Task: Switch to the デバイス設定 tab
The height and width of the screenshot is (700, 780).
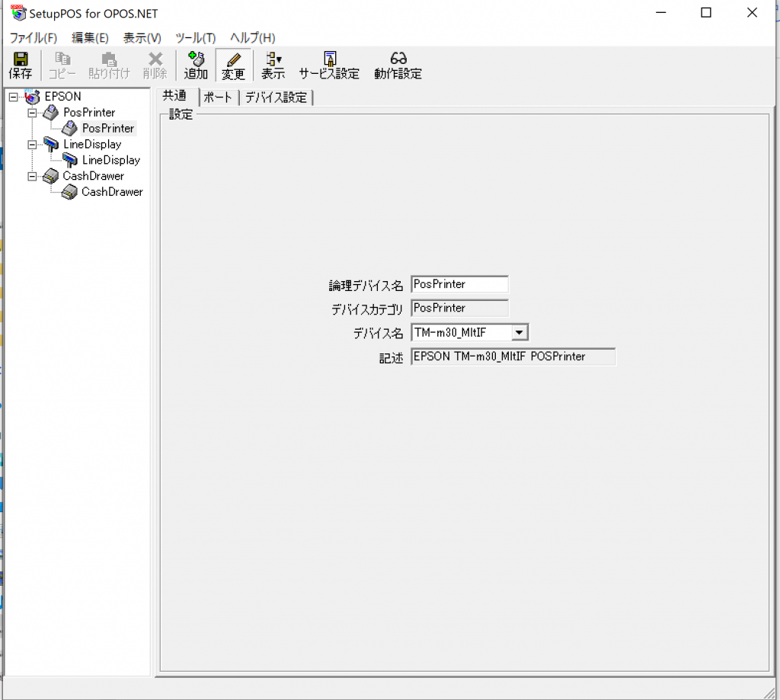Action: (x=276, y=97)
